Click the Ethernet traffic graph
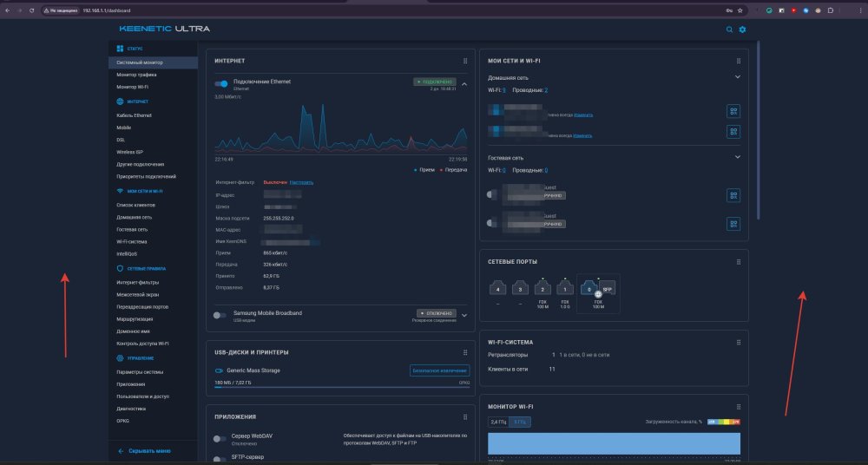 341,128
